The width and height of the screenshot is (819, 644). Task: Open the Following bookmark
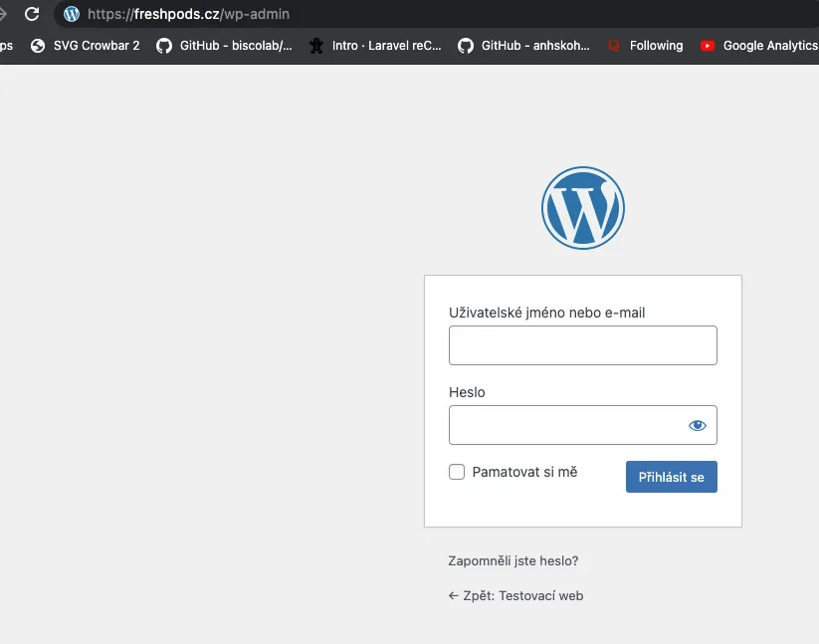point(646,46)
